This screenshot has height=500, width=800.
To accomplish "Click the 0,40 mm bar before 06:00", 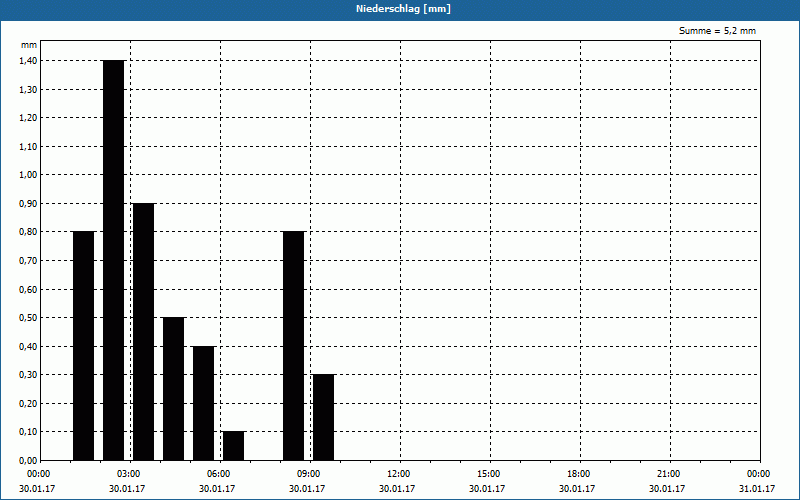I will click(204, 403).
